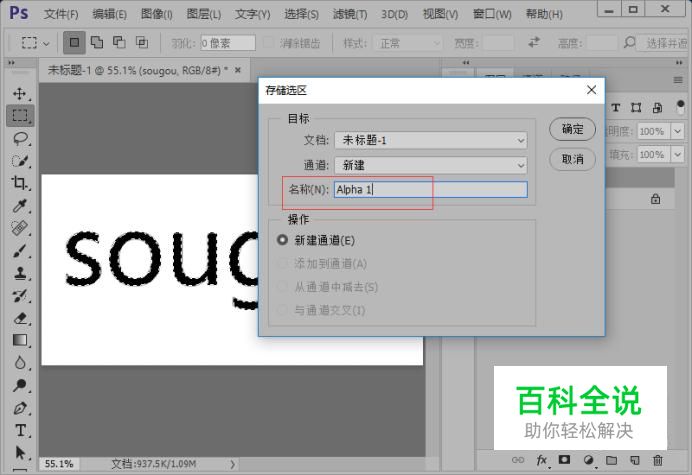The height and width of the screenshot is (475, 692).
Task: Click Intersect with selection mode icon
Action: click(x=142, y=42)
